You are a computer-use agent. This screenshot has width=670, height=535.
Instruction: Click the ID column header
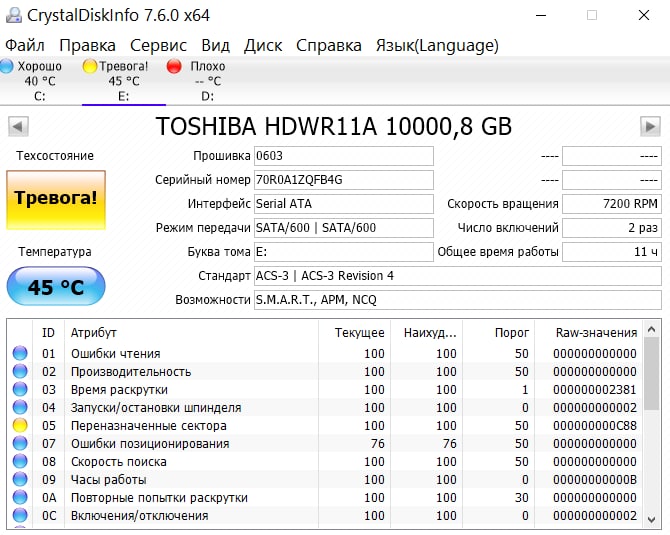click(x=48, y=332)
